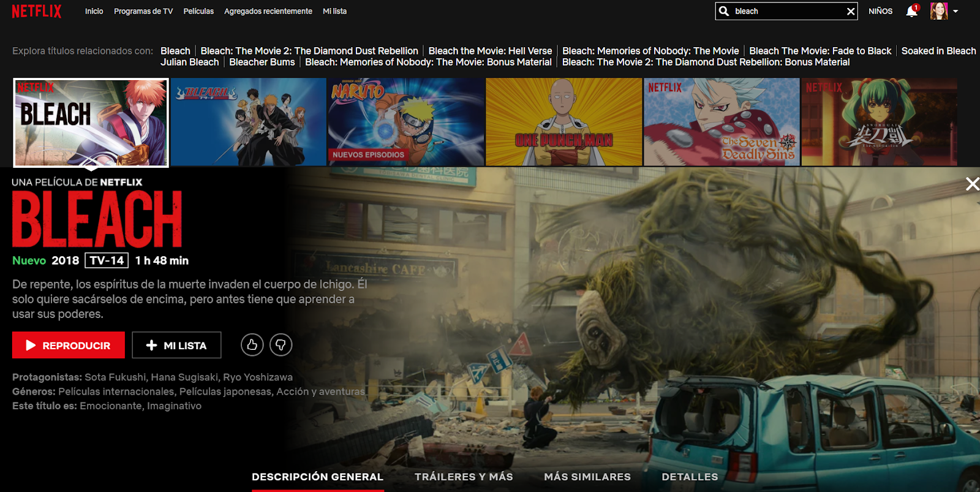Click the search magnifier icon
The height and width of the screenshot is (492, 980).
coord(724,11)
